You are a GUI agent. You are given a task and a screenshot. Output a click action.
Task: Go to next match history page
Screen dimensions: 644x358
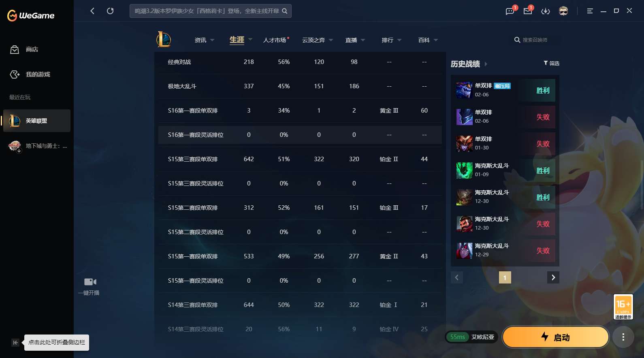[x=553, y=277]
